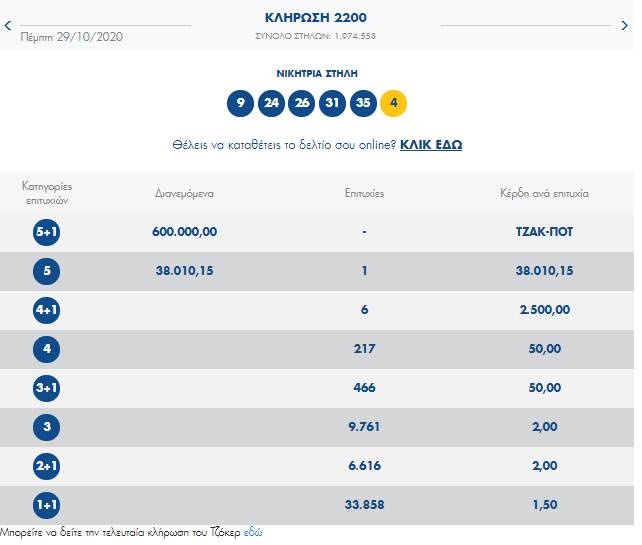Click the 1+1 category badge

coord(47,505)
